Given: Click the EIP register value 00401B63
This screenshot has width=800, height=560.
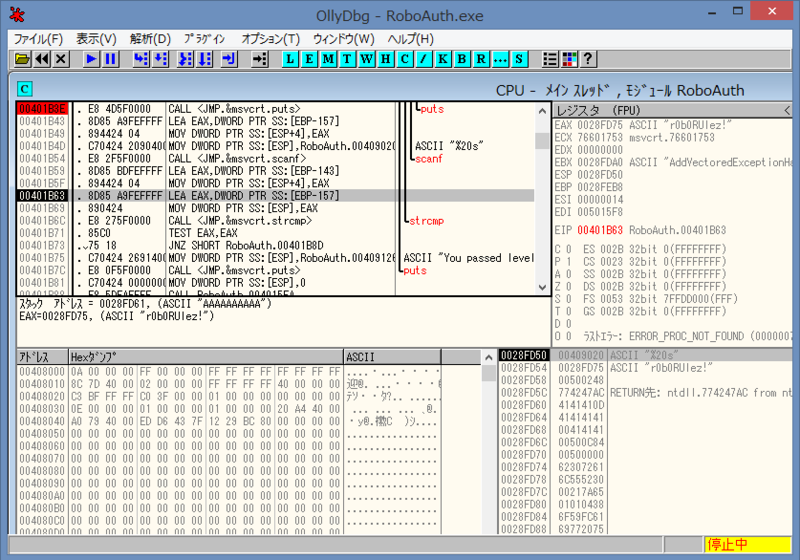Looking at the screenshot, I should pos(600,230).
